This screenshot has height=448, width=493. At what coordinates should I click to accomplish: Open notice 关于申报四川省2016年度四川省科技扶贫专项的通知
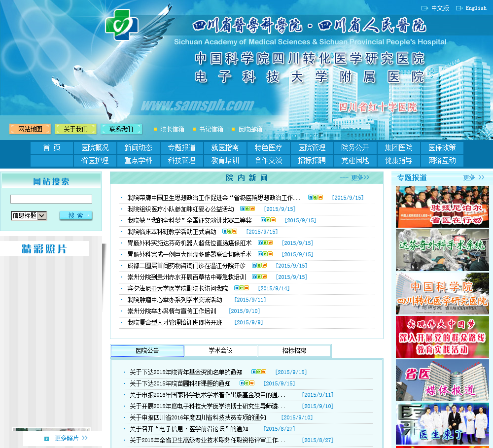[198, 417]
